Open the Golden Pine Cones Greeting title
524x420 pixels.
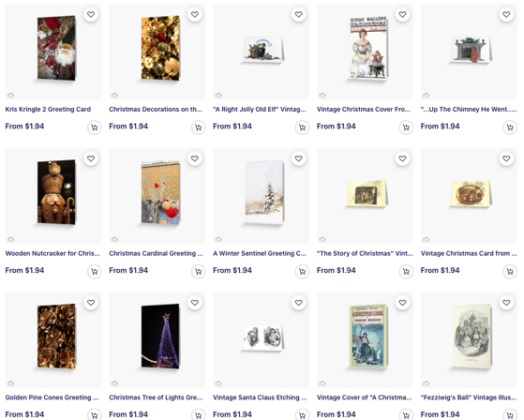coord(52,397)
